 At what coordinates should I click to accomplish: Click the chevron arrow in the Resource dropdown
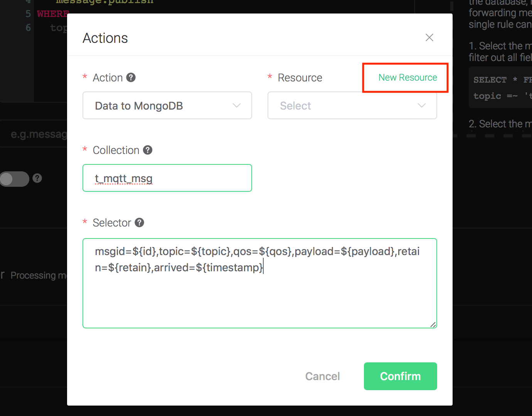coord(422,106)
